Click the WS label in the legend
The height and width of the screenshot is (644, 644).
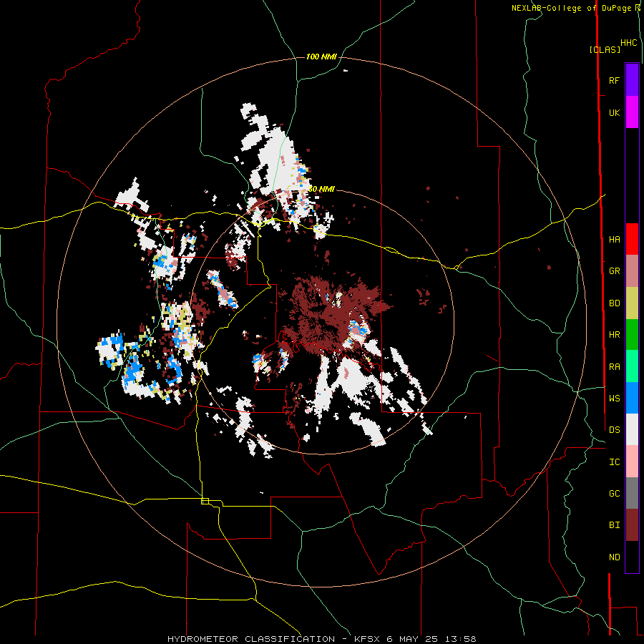point(614,399)
